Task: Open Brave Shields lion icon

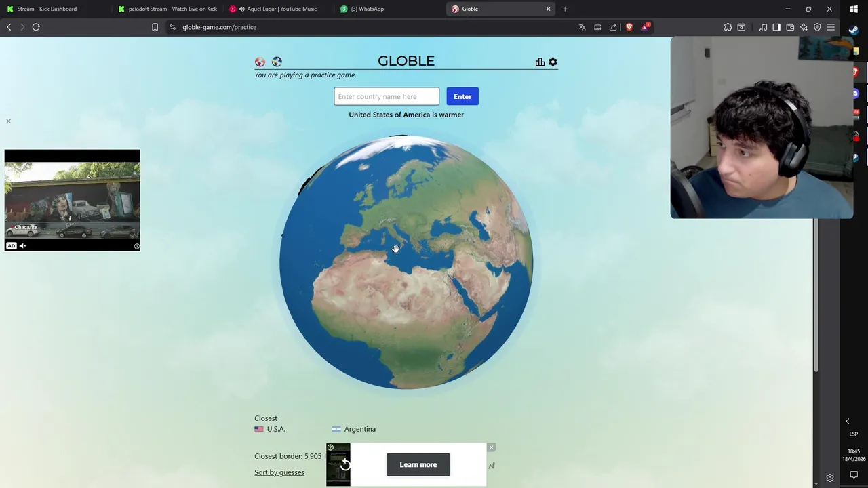Action: (x=629, y=27)
